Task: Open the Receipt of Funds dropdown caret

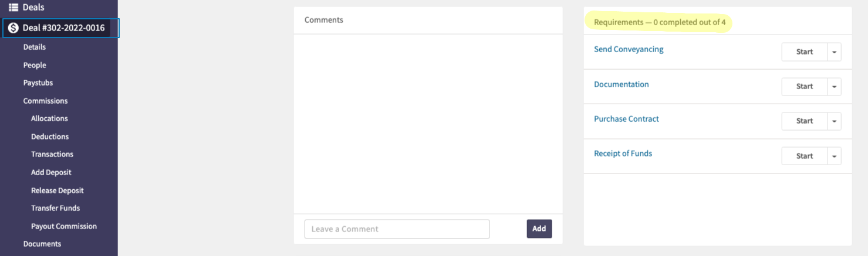Action: 834,156
